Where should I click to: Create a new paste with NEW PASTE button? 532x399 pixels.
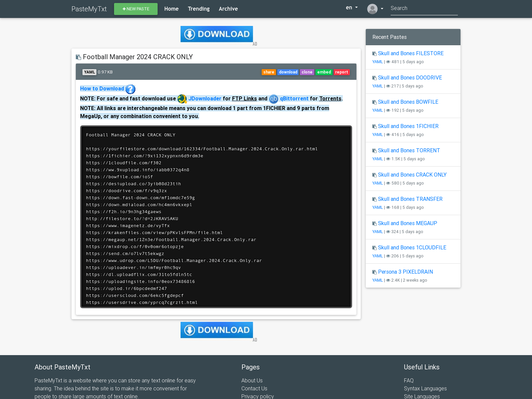136,9
